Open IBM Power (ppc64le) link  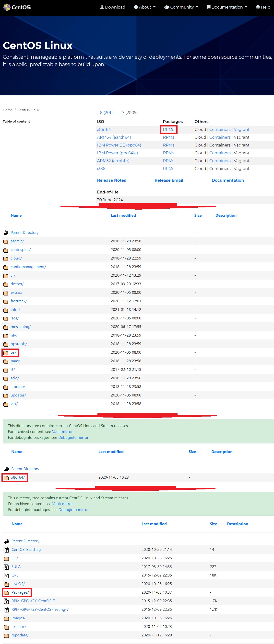point(117,153)
